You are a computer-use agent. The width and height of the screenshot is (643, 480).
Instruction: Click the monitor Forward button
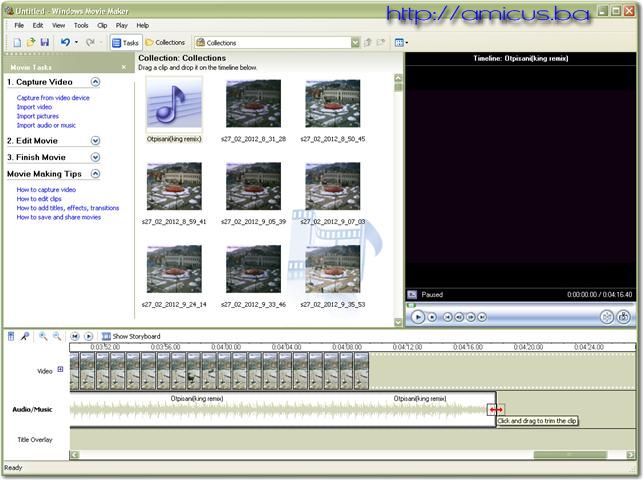point(482,317)
